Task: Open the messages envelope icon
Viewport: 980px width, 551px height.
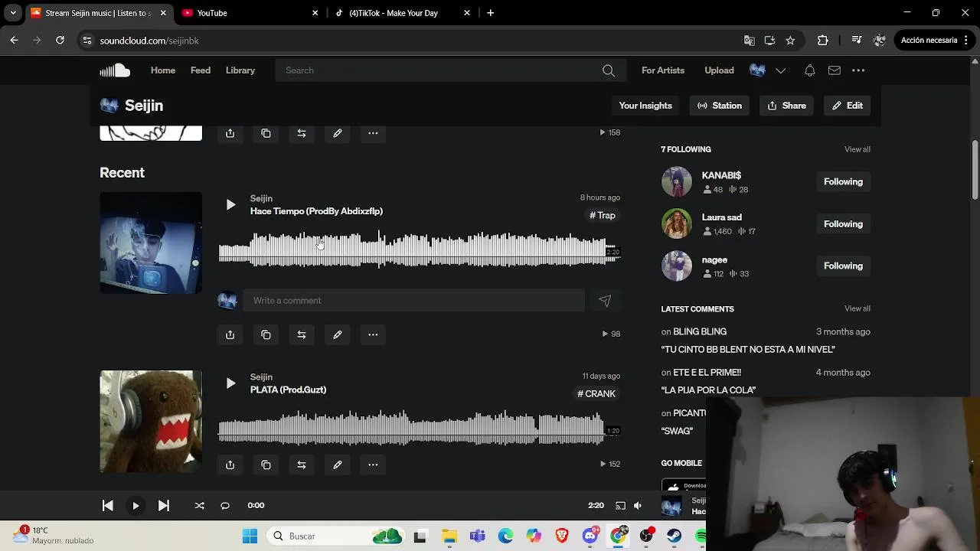Action: (x=835, y=70)
